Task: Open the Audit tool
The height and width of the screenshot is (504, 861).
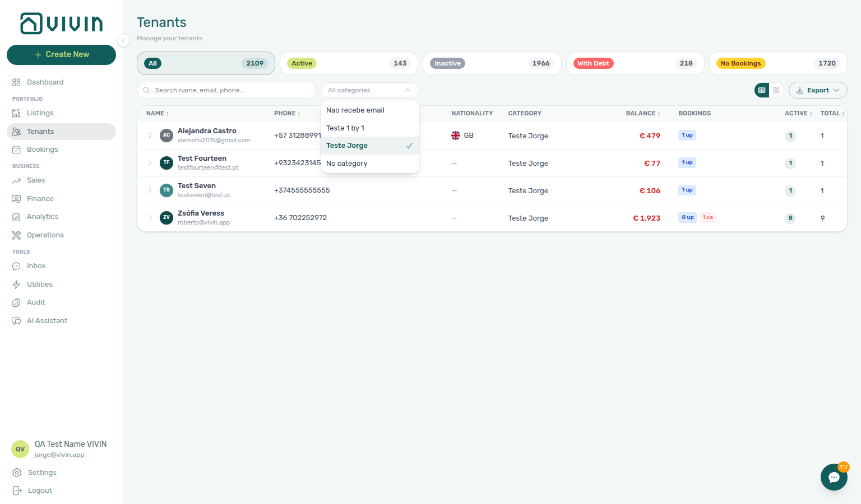Action: (x=61, y=302)
